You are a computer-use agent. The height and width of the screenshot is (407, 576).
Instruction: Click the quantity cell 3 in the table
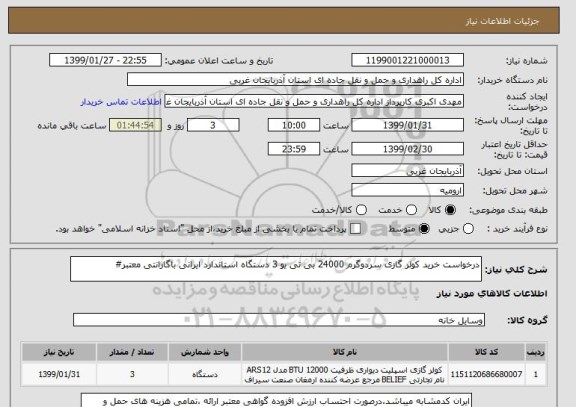(132, 374)
